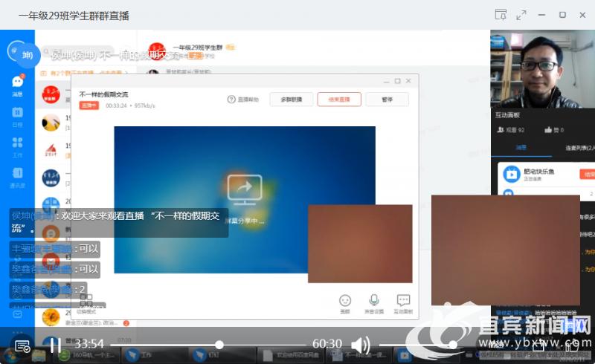The image size is (595, 364).
Task: Click the presenter webcam video thumbnail
Action: click(x=542, y=69)
